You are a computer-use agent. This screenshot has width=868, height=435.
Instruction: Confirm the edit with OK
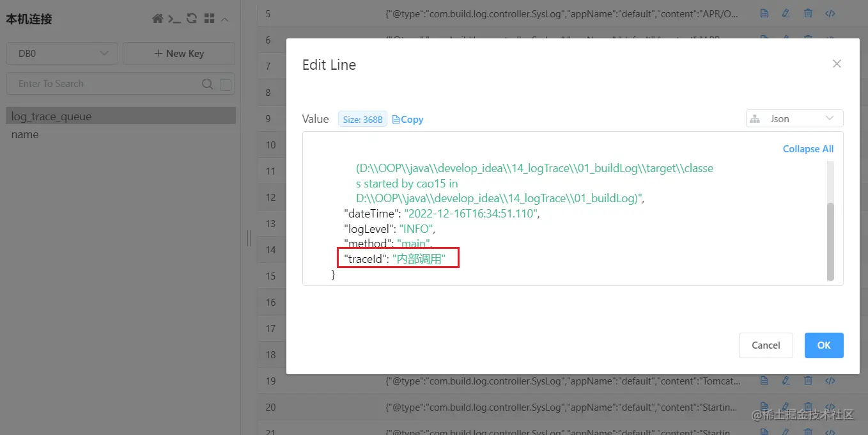click(x=824, y=345)
